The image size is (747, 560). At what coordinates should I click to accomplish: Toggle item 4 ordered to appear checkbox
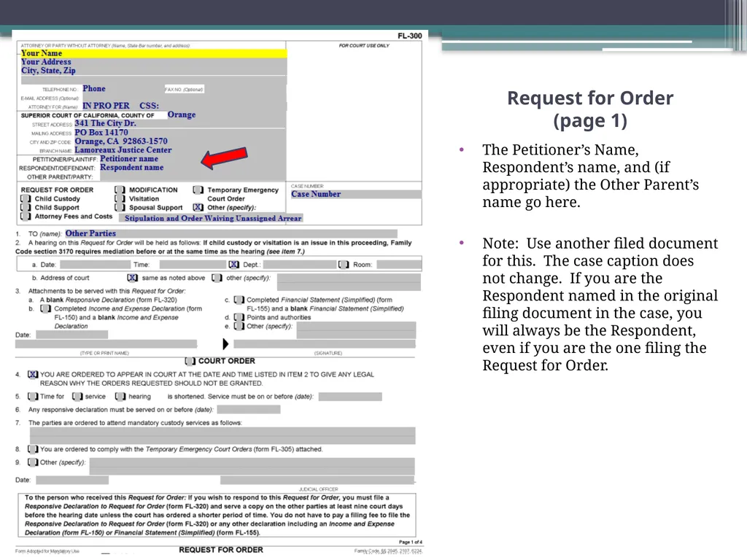click(x=33, y=374)
